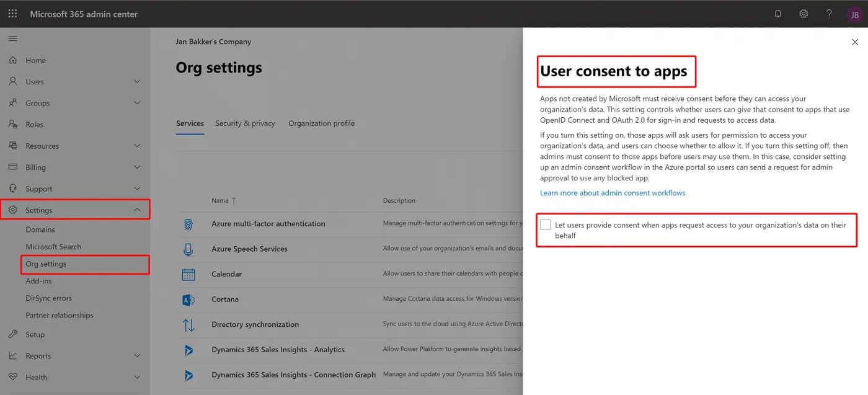Click the Jan Bakker's Company text

tap(213, 42)
